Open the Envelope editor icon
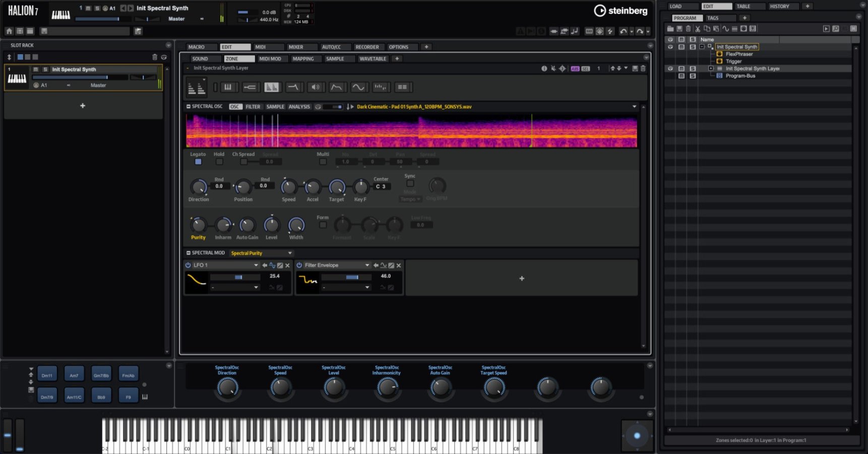Screen dimensions: 868x454 [x=337, y=87]
